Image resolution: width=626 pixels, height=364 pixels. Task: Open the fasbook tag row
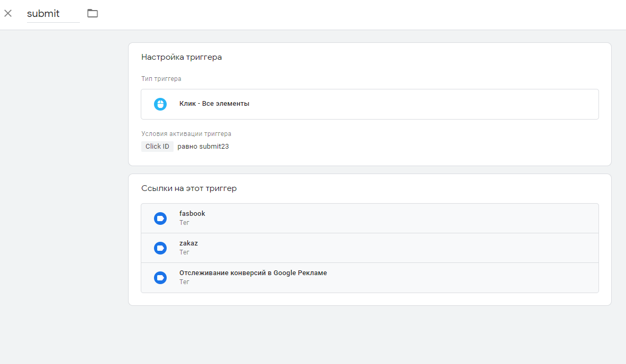[370, 219]
